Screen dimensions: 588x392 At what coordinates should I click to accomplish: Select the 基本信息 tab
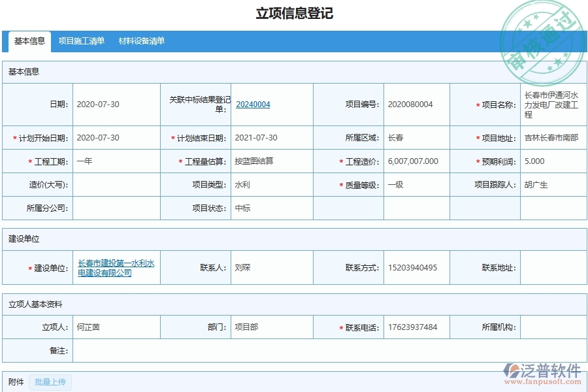pos(28,41)
